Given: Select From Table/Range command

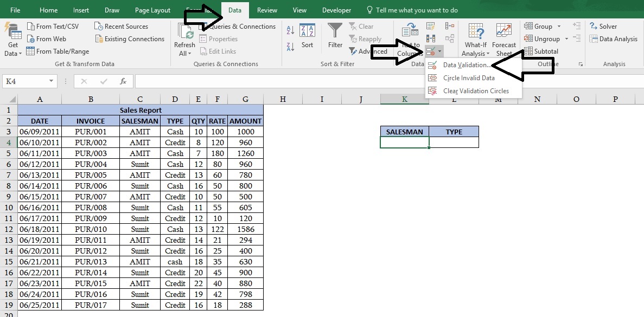Looking at the screenshot, I should coord(58,51).
